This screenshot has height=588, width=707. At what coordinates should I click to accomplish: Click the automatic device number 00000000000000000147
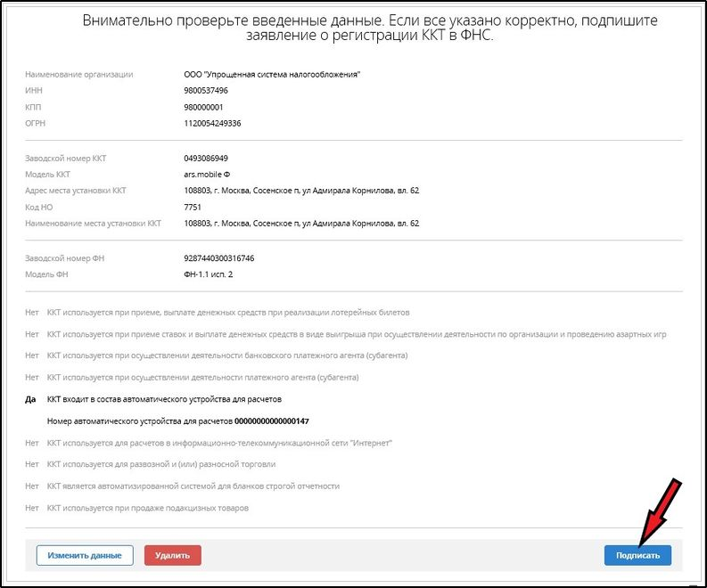pyautogui.click(x=277, y=421)
